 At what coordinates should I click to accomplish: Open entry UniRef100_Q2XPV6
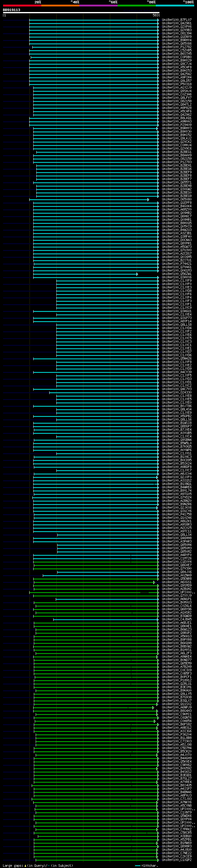click(x=177, y=26)
